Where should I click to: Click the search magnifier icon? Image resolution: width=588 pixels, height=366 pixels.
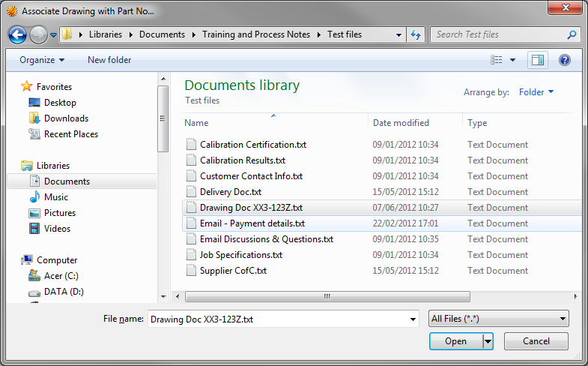click(x=572, y=34)
